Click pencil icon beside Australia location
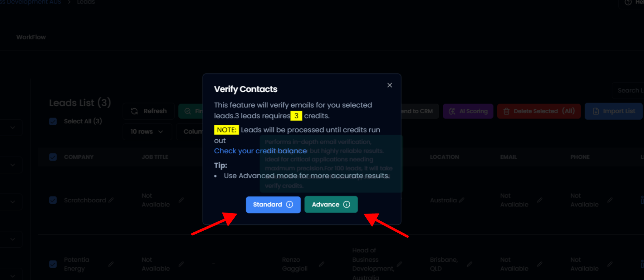Screen dimensions: 644x280 pyautogui.click(x=462, y=200)
